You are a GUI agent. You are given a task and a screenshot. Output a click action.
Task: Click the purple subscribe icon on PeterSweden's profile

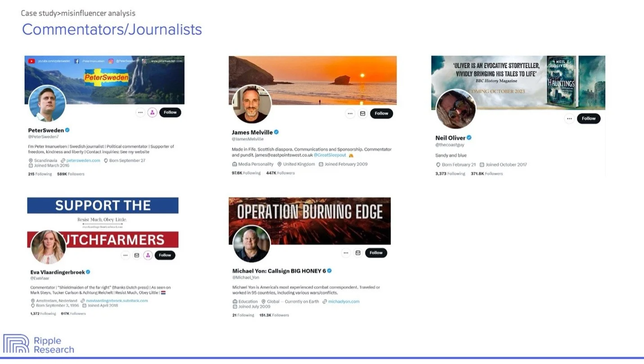point(152,112)
